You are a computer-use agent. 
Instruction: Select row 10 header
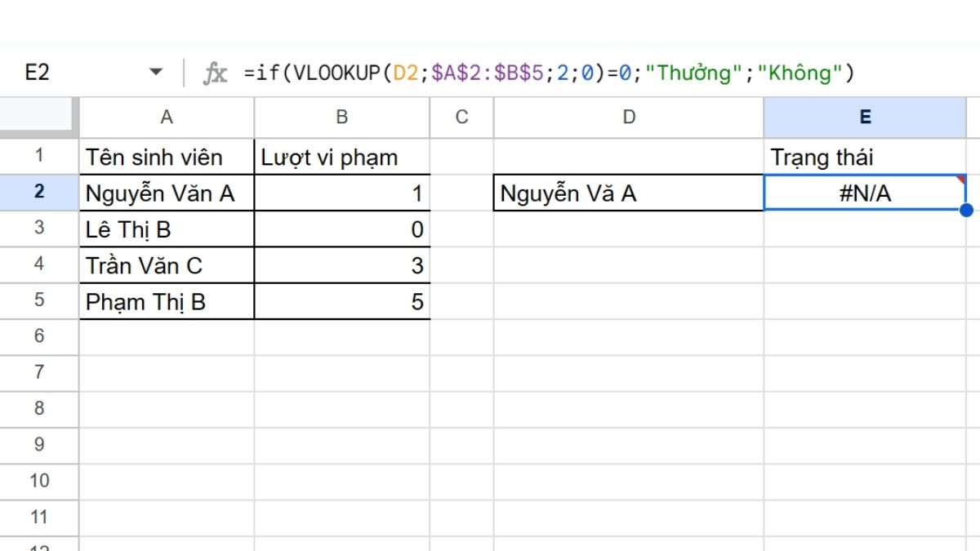point(39,481)
